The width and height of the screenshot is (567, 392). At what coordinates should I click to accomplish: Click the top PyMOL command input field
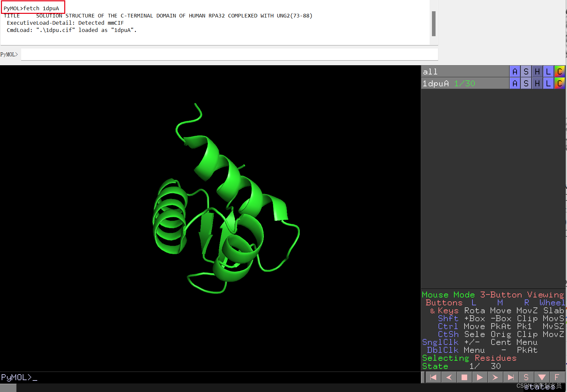(229, 54)
